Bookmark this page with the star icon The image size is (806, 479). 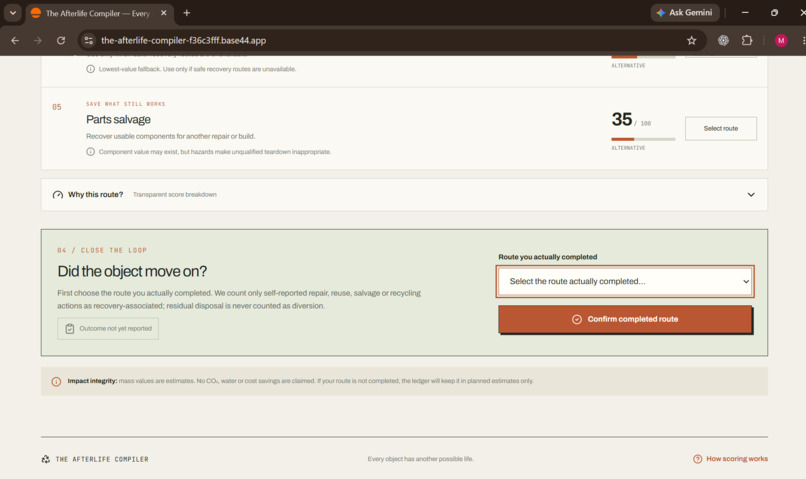[x=691, y=40]
